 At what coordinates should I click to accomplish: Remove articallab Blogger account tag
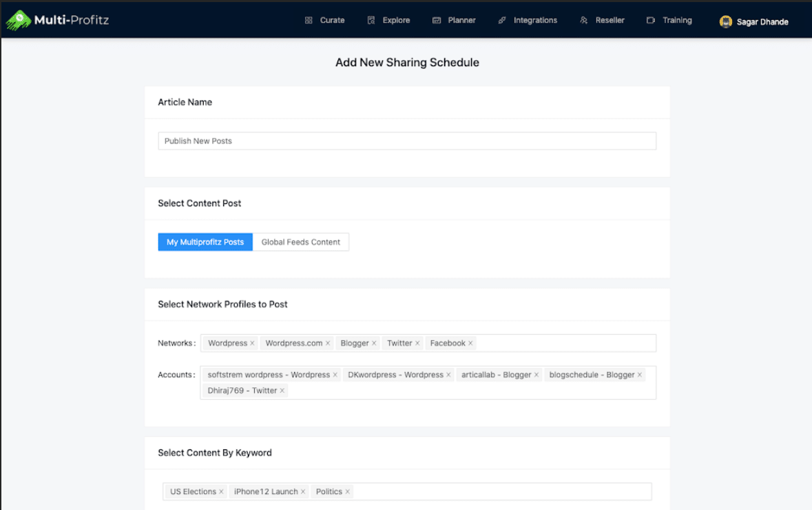coord(537,375)
